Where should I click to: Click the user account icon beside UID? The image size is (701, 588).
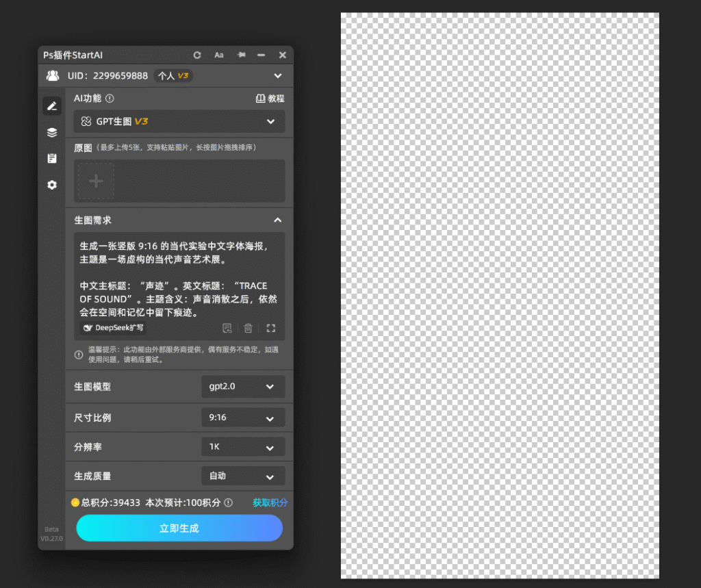point(53,75)
